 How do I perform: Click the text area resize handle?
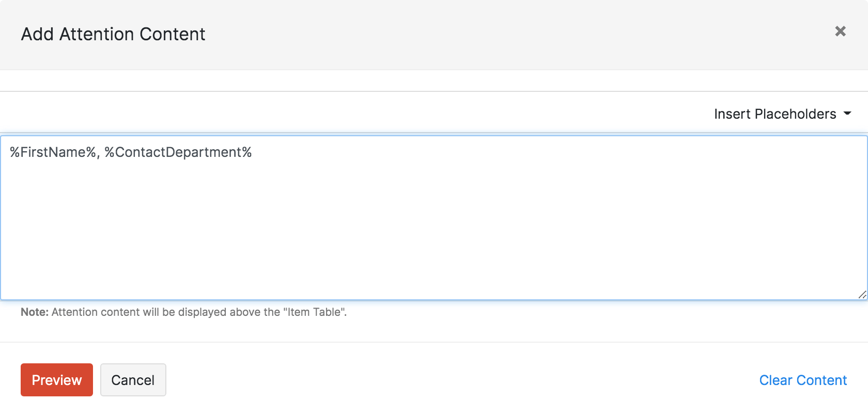(862, 295)
